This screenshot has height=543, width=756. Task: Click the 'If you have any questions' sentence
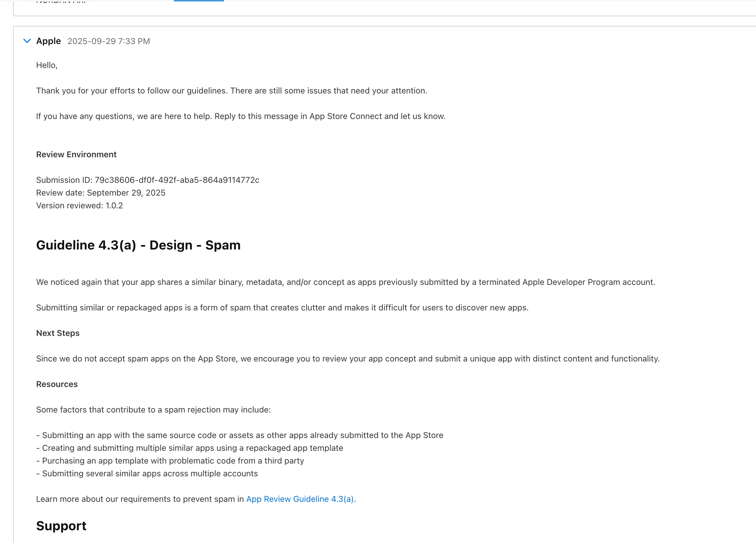241,116
